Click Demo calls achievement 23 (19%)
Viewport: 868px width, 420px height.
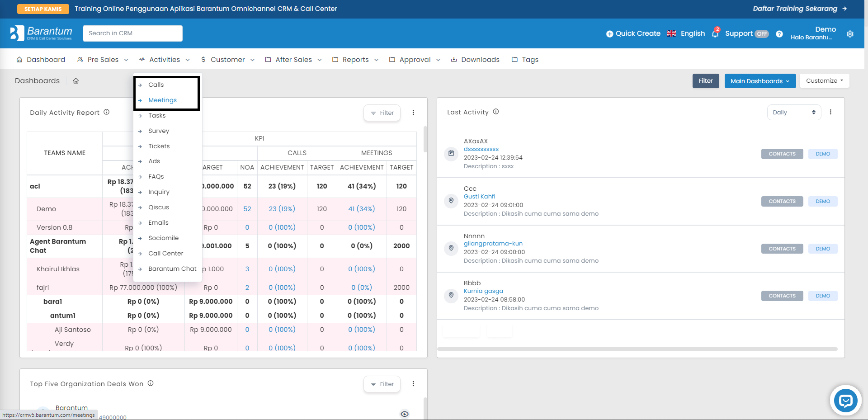pyautogui.click(x=282, y=209)
